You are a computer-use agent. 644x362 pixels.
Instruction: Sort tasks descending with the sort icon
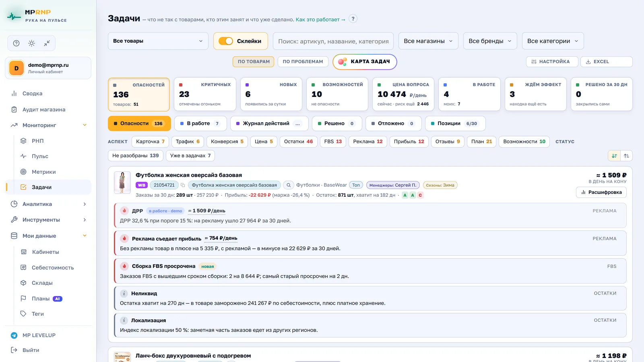614,156
